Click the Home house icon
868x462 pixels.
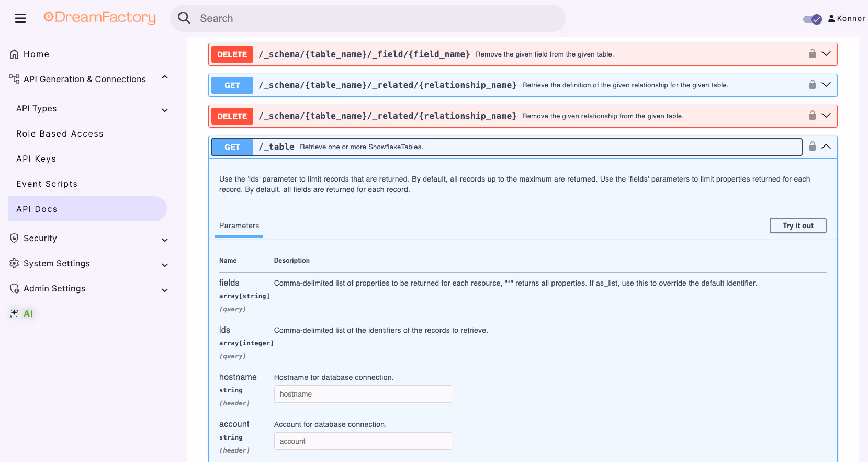click(14, 54)
